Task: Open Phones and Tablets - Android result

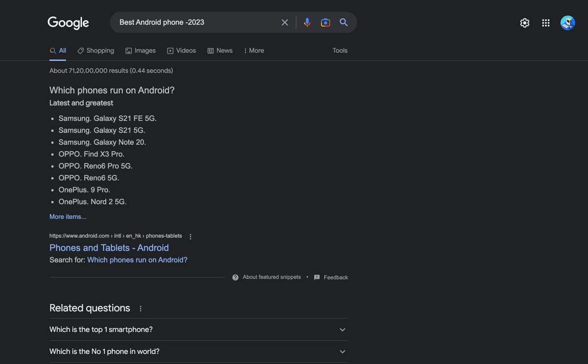Action: pos(109,248)
